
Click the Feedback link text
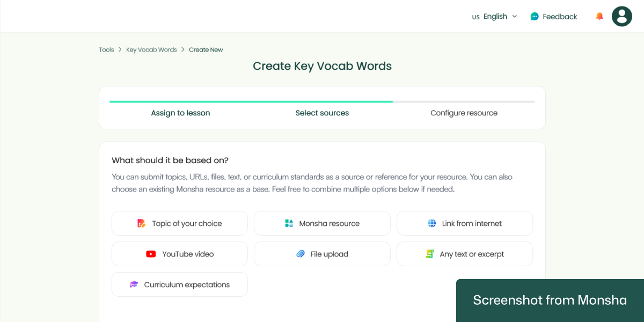click(x=560, y=17)
